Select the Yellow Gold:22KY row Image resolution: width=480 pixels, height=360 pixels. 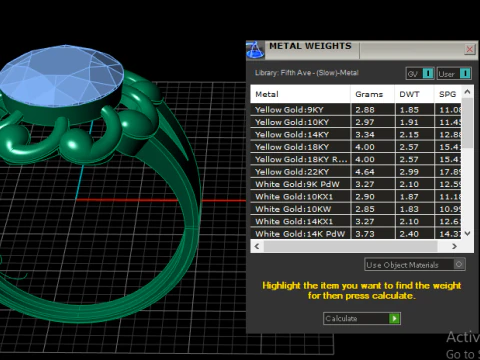tap(356, 172)
